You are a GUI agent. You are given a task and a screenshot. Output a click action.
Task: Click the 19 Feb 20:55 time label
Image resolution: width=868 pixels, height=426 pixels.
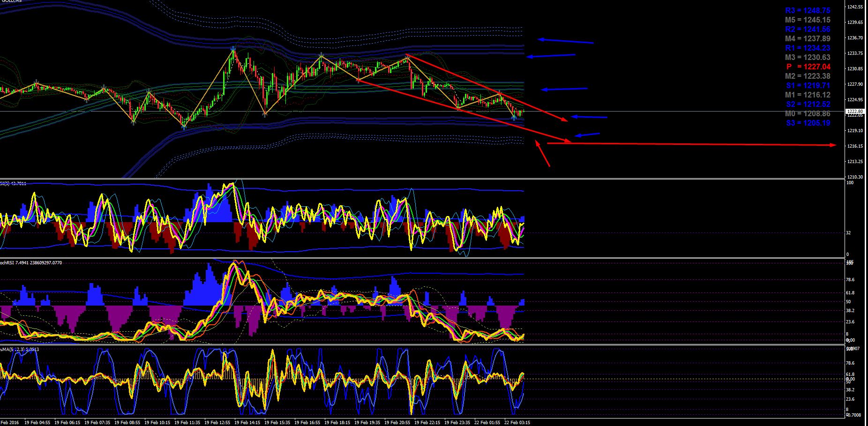[x=397, y=423]
